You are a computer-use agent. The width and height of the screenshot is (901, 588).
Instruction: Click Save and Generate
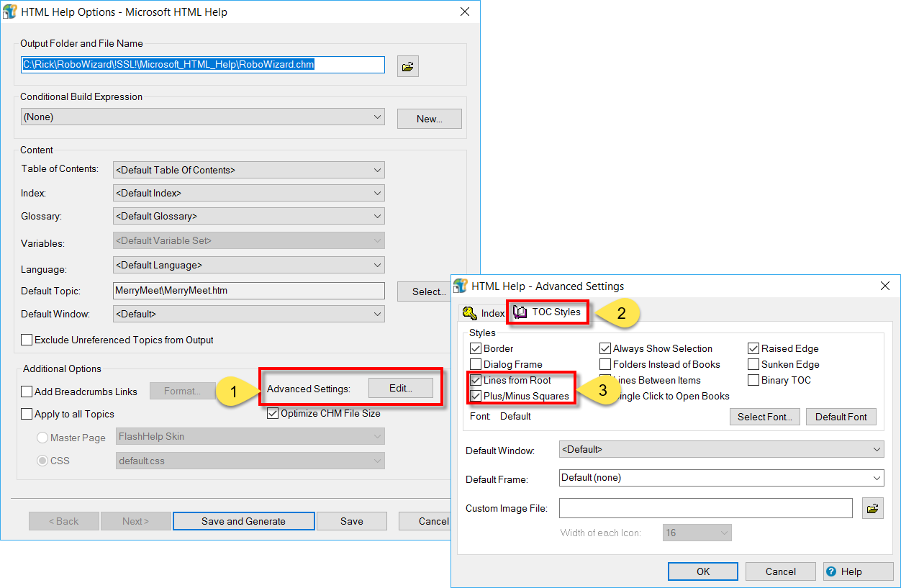coord(244,521)
